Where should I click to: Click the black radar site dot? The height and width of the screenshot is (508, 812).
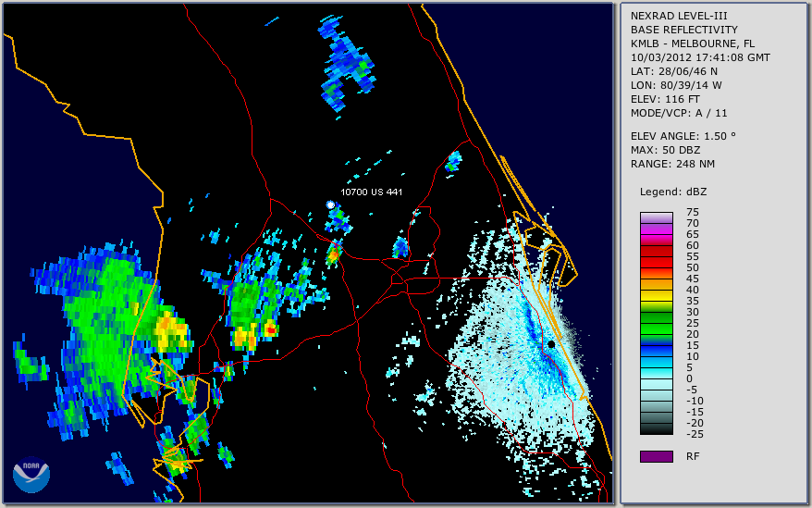tap(551, 344)
